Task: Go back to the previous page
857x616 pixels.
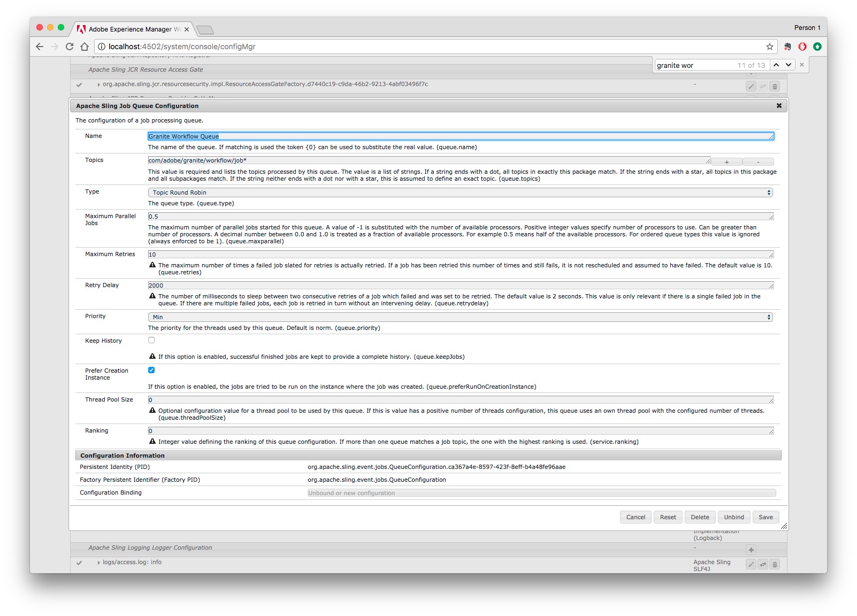Action: pos(40,47)
